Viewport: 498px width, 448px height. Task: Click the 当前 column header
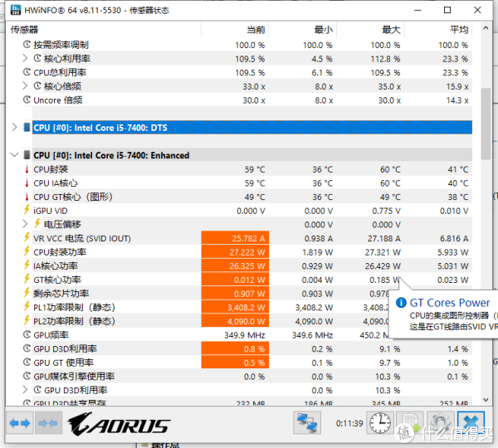tap(235, 30)
